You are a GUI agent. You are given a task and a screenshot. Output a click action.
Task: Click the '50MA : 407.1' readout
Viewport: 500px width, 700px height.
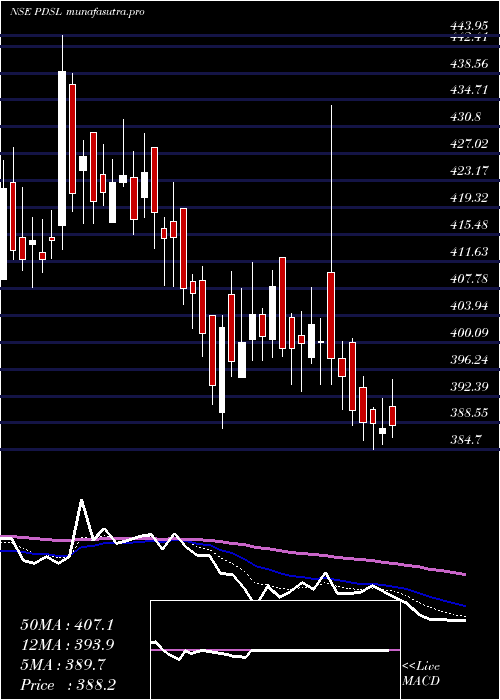(x=67, y=625)
